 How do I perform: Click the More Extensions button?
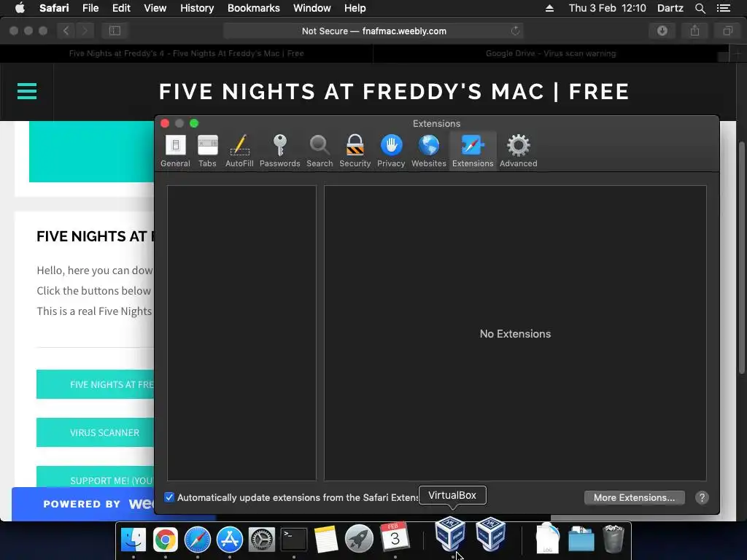tap(634, 497)
